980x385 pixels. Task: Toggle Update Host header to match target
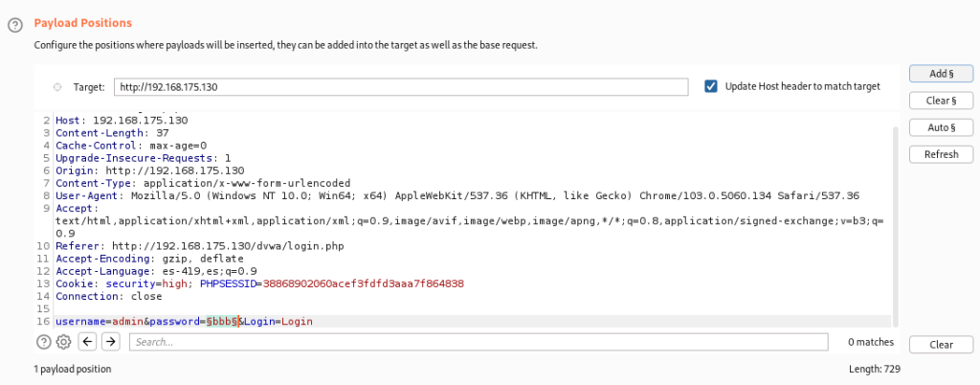(711, 86)
